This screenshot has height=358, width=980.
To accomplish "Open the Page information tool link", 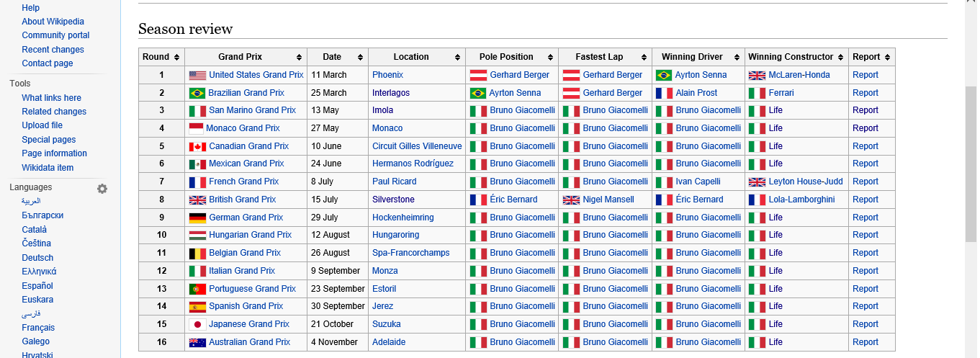I will [x=54, y=153].
